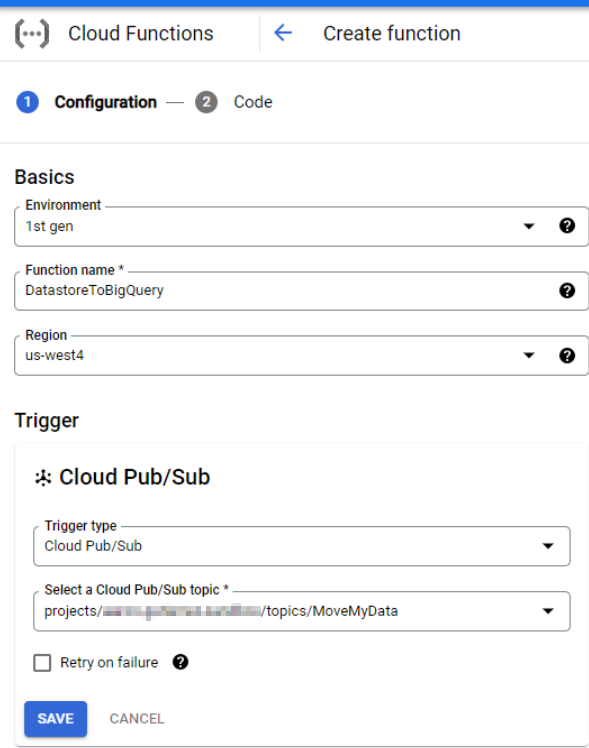Click the Create function heading

click(x=392, y=33)
